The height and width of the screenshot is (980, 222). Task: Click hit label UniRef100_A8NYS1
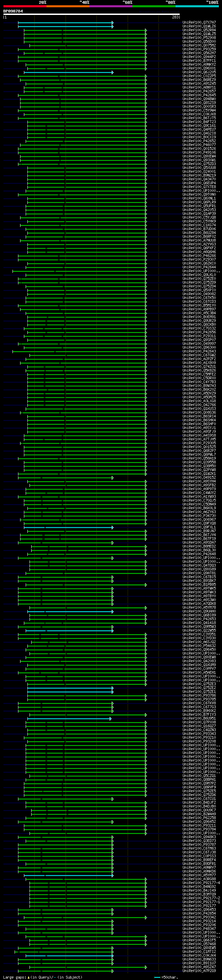199,88
